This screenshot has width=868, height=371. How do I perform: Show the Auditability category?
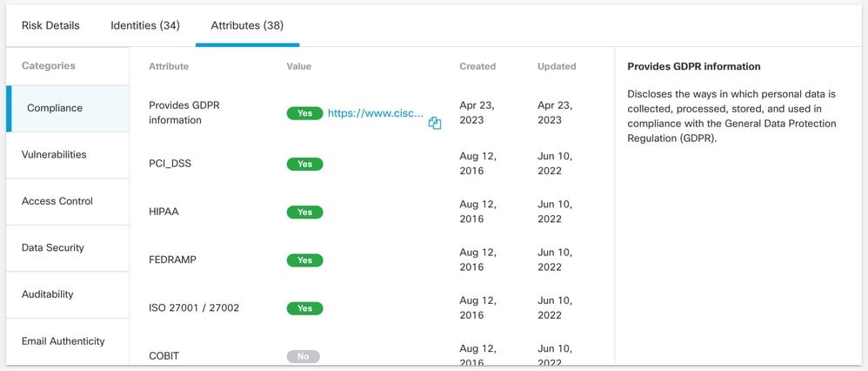[48, 294]
